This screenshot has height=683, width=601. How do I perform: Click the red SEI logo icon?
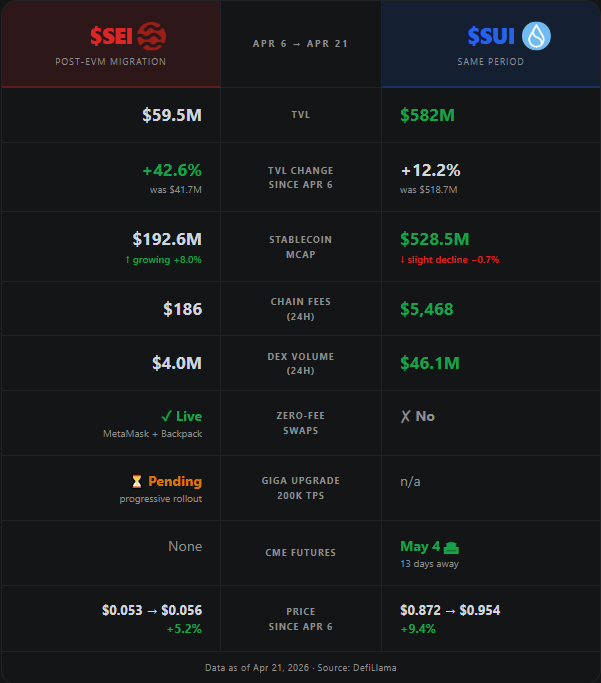(x=152, y=36)
